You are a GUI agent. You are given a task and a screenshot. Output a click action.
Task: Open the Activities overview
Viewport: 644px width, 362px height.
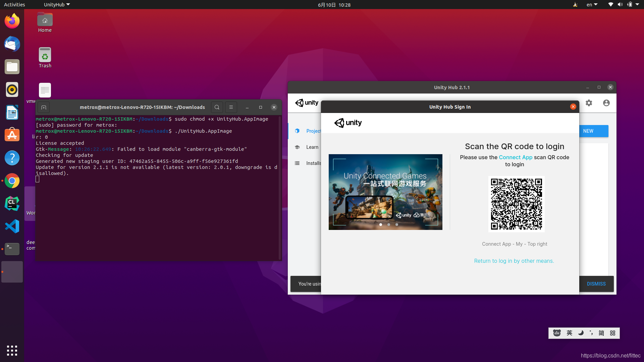click(14, 5)
